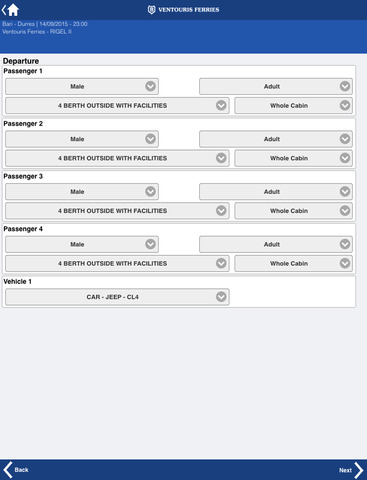
Task: Open Passenger 4 cabin type dropdown
Action: (x=117, y=264)
